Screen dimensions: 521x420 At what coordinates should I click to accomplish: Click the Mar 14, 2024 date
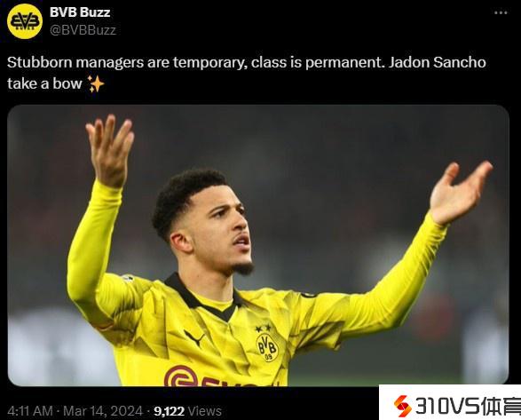pyautogui.click(x=103, y=411)
